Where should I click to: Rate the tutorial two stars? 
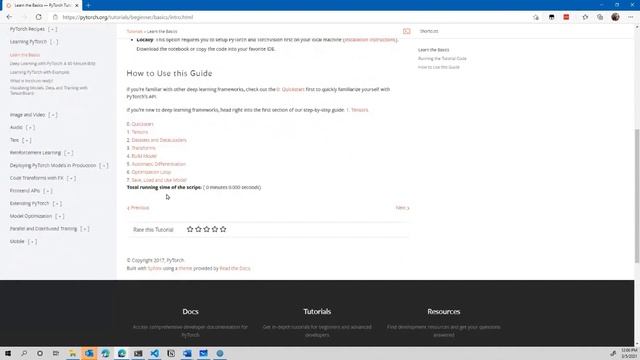[x=198, y=229]
